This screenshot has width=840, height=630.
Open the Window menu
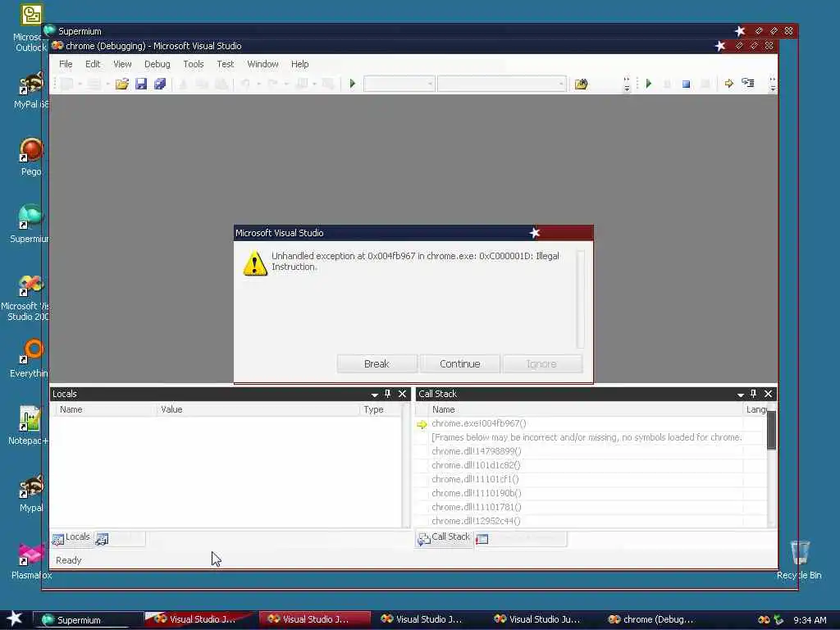(x=262, y=64)
